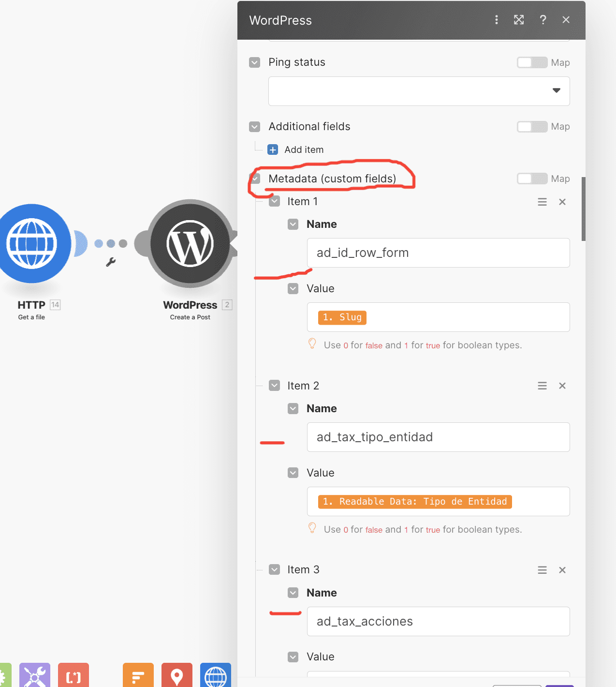Click the ad_tax_tipo_entidad name field

438,437
